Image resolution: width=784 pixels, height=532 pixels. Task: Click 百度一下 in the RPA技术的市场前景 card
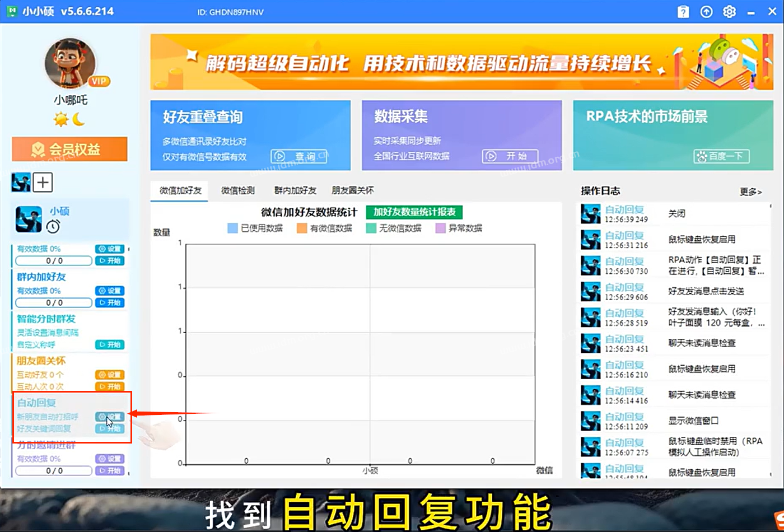click(721, 156)
